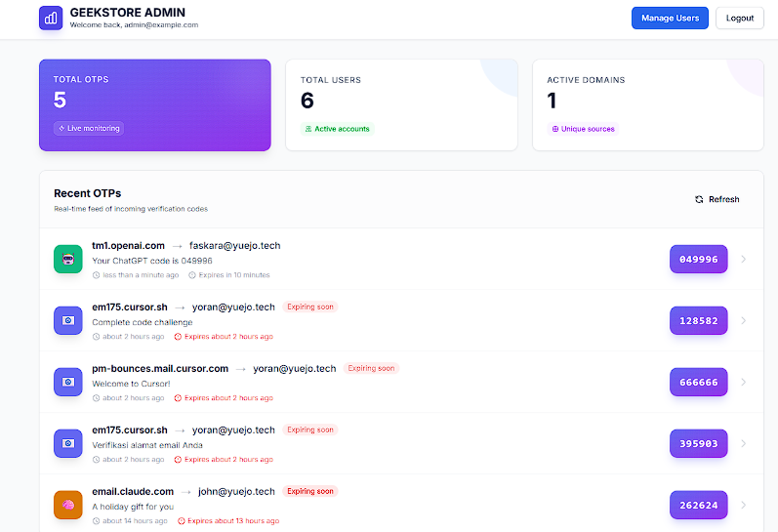This screenshot has height=532, width=778.
Task: Click red expiry icon in Verifikasi alamat email row
Action: pos(178,460)
